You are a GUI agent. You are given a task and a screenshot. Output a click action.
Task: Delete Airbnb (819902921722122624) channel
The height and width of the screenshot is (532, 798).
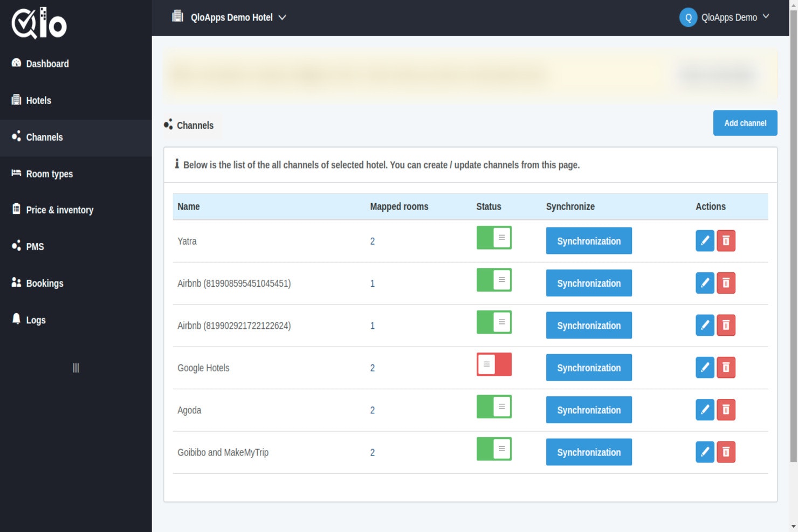(x=726, y=325)
